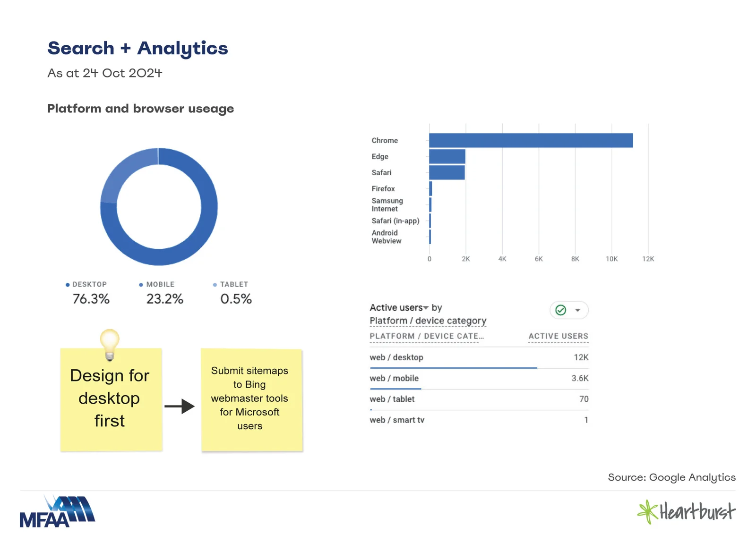The image size is (756, 534).
Task: Click the web / tablet row
Action: tap(479, 399)
